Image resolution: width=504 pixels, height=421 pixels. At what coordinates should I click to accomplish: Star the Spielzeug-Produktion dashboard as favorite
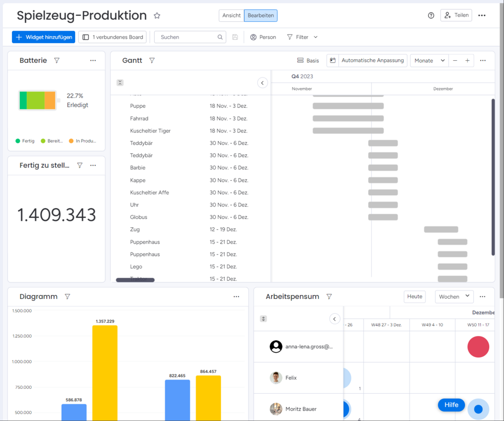click(x=157, y=15)
